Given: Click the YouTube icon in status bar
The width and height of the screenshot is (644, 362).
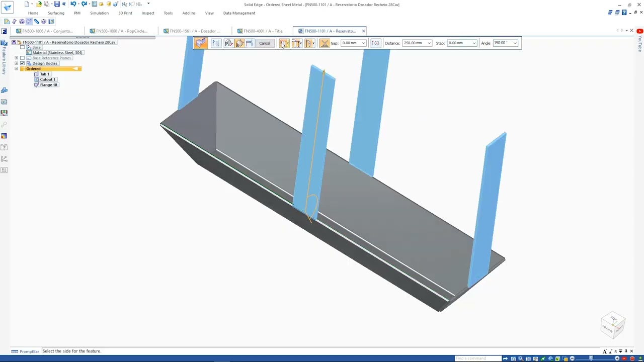Looking at the screenshot, I should 624,358.
